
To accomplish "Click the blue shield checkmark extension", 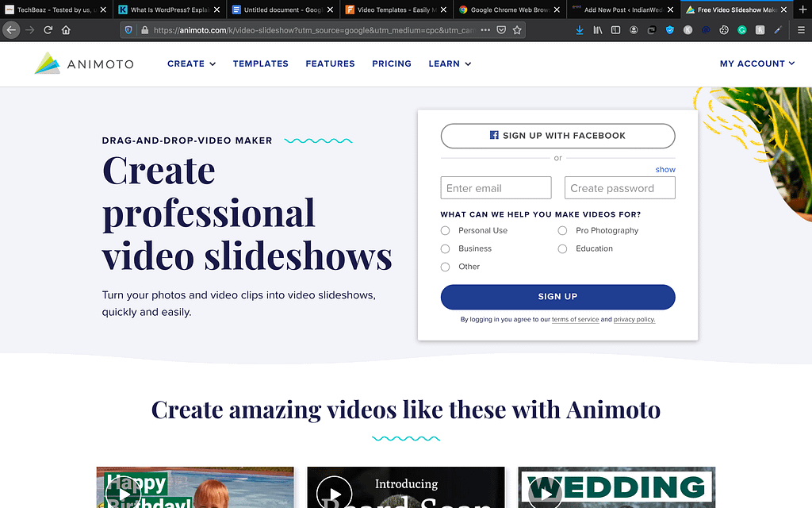I will point(669,30).
